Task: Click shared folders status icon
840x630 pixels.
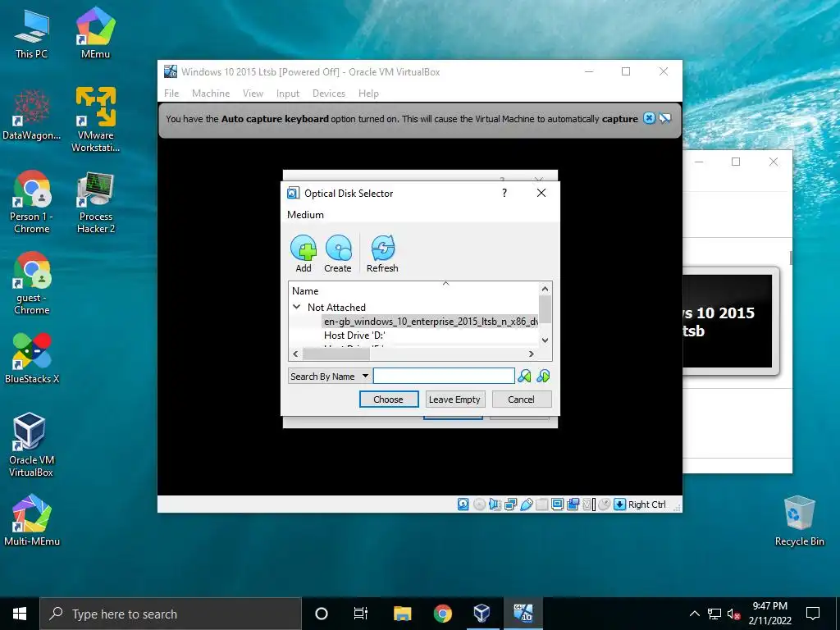Action: pos(542,504)
